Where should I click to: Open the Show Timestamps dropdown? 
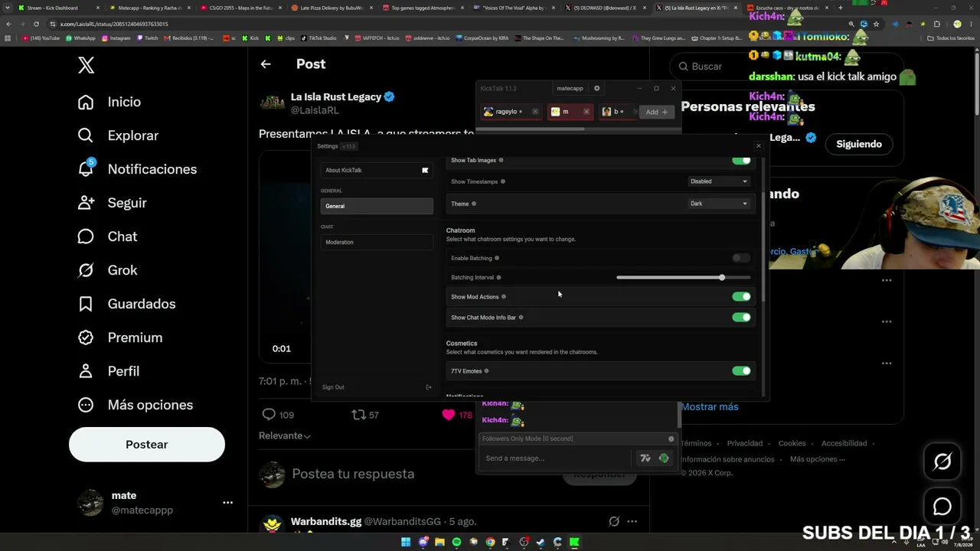(718, 181)
